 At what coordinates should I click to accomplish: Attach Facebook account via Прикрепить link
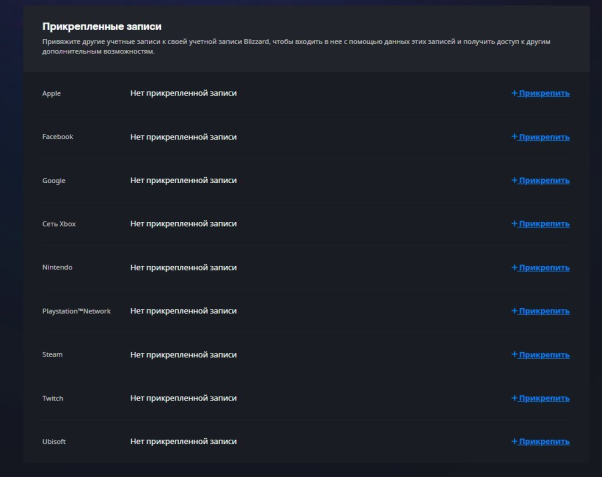tap(541, 136)
